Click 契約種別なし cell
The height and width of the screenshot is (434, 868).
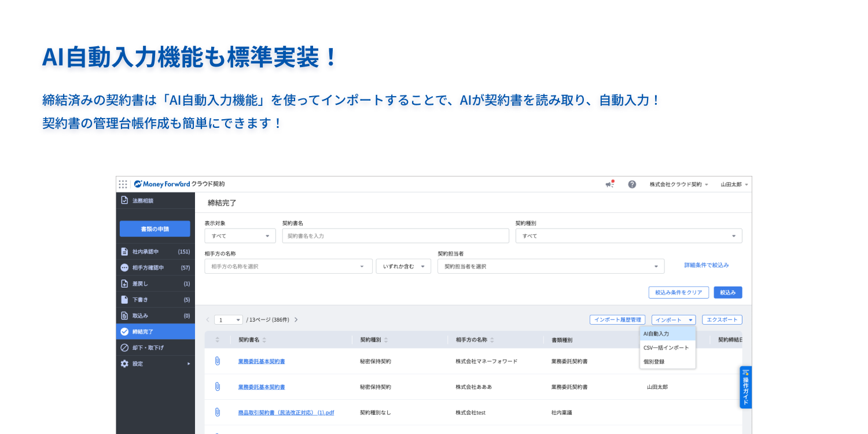click(376, 413)
